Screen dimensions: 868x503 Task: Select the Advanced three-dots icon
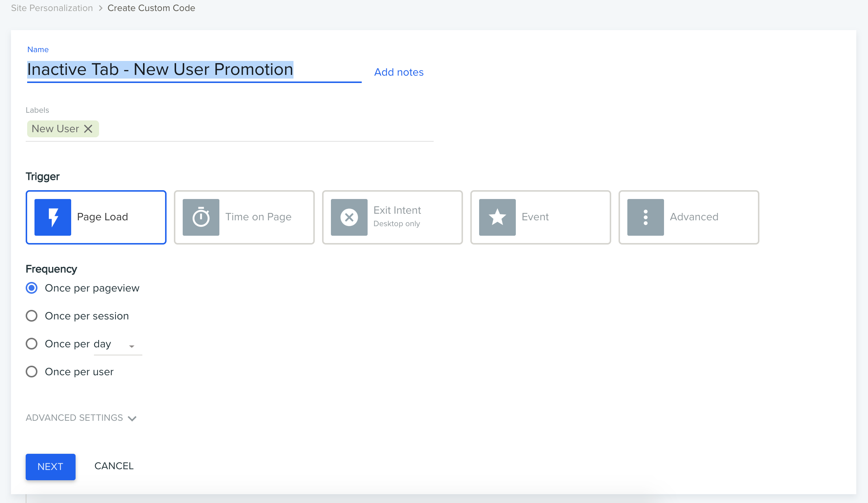point(646,217)
